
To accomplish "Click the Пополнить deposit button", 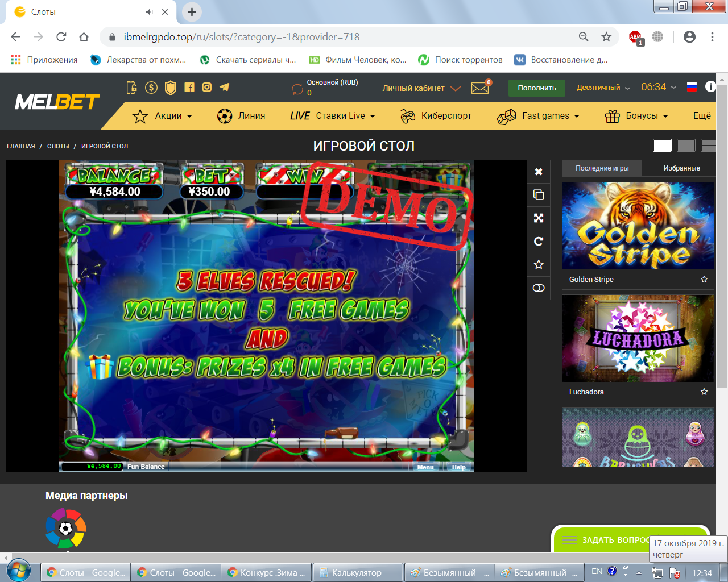I will click(x=537, y=88).
